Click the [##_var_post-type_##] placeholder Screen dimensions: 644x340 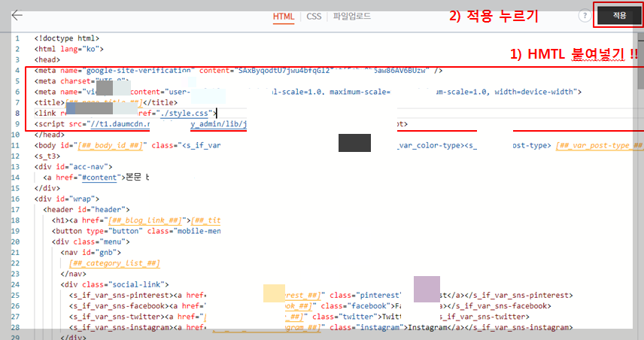click(599, 145)
